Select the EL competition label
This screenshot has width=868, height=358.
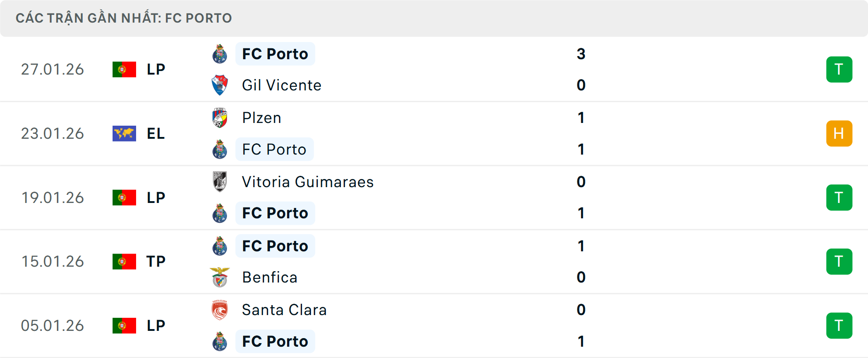(156, 133)
